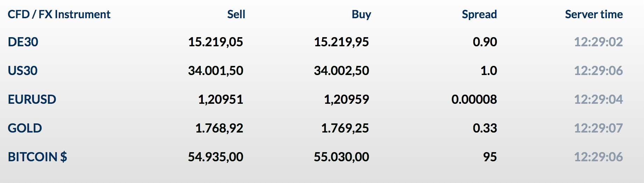Click the Server time column header
This screenshot has width=644, height=183.
594,14
